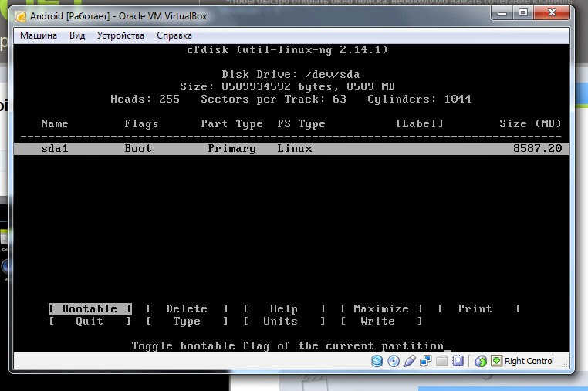The image size is (588, 391).
Task: Click the Size (MB) column header
Action: pyautogui.click(x=530, y=123)
